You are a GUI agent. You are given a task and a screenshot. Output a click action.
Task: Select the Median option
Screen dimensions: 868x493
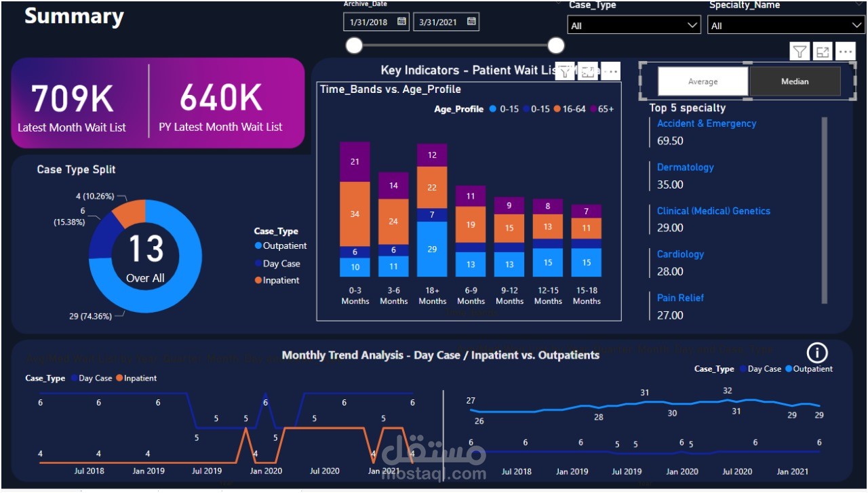coord(795,81)
